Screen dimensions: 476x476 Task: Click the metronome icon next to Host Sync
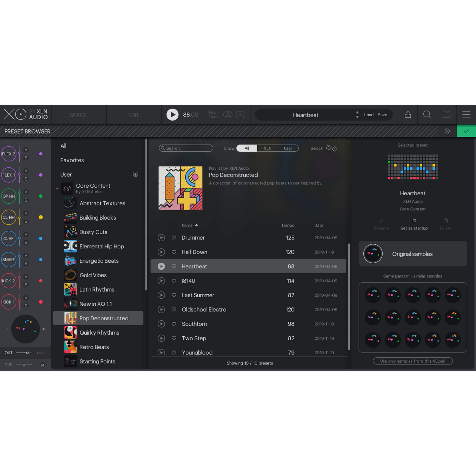point(228,114)
